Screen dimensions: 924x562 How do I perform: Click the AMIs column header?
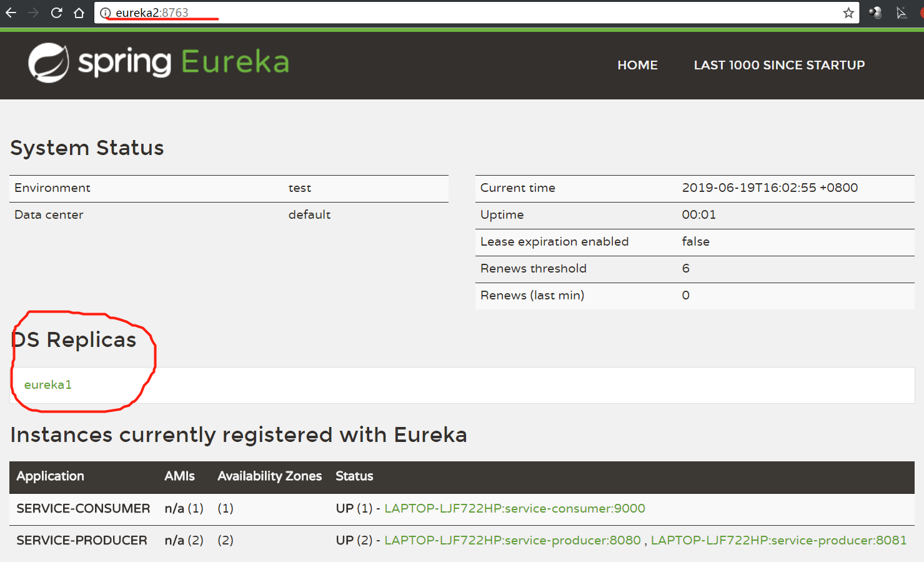click(x=179, y=476)
